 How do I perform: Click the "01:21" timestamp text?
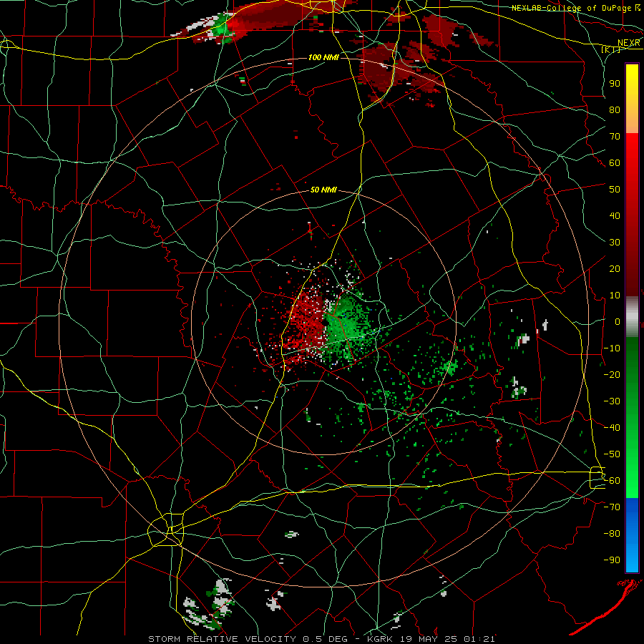pos(479,639)
